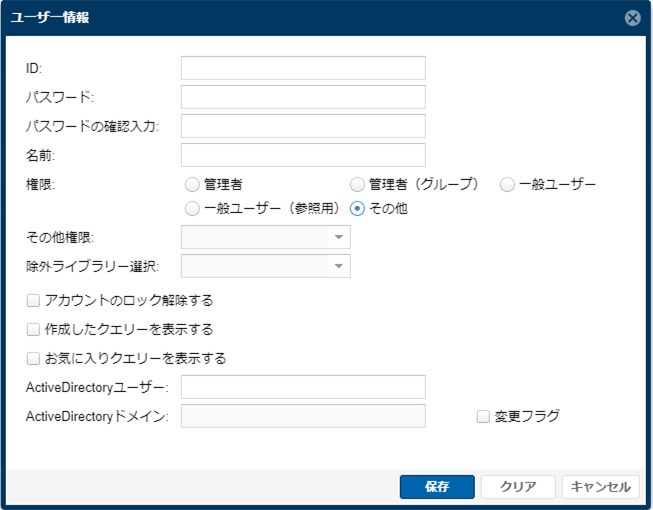Select the その他 radio button
The height and width of the screenshot is (510, 653).
coord(357,209)
